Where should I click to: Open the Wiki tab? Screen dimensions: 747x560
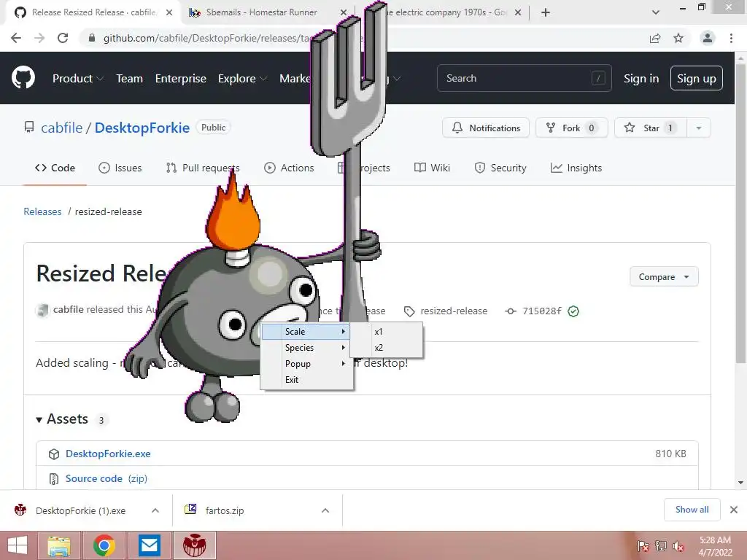click(432, 168)
